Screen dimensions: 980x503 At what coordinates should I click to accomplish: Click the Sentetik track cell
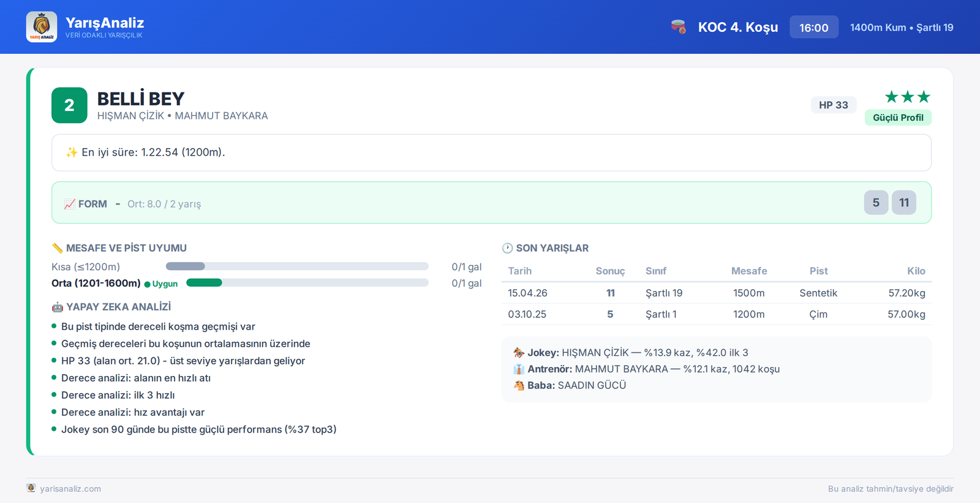coord(818,293)
